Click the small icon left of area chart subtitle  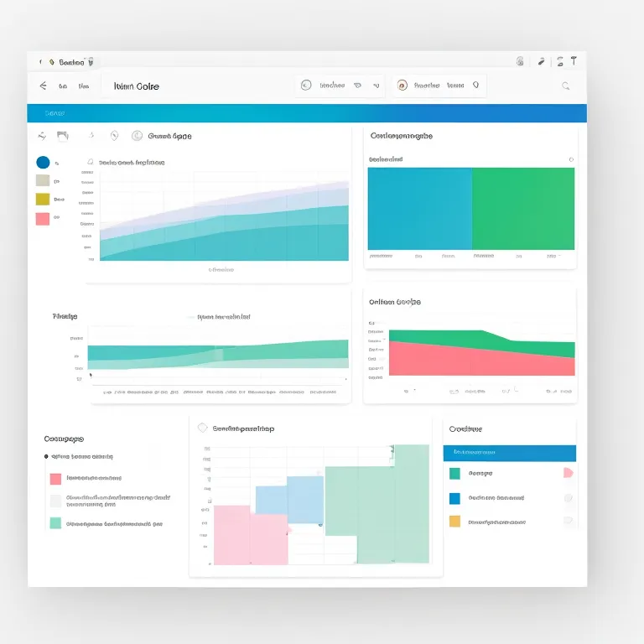click(90, 162)
